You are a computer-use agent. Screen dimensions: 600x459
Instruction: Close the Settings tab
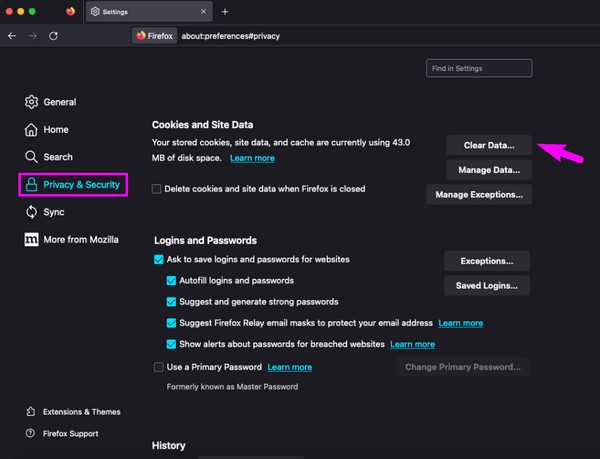[x=204, y=11]
